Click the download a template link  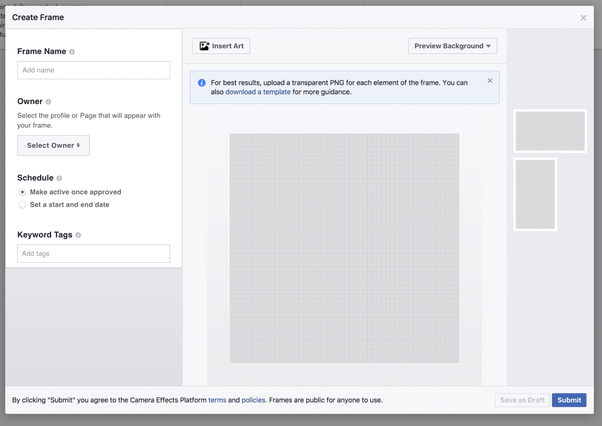click(258, 92)
